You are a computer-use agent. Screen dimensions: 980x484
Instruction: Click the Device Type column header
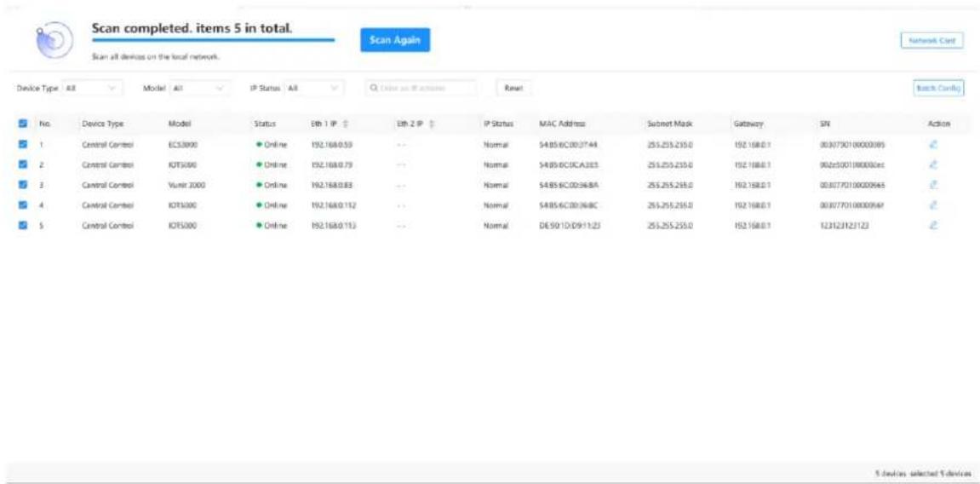pos(103,124)
